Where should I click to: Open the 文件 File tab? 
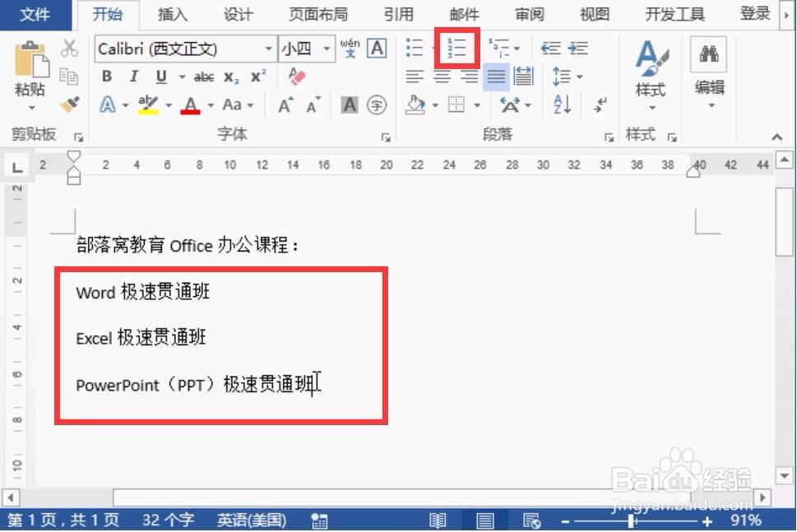[x=35, y=14]
